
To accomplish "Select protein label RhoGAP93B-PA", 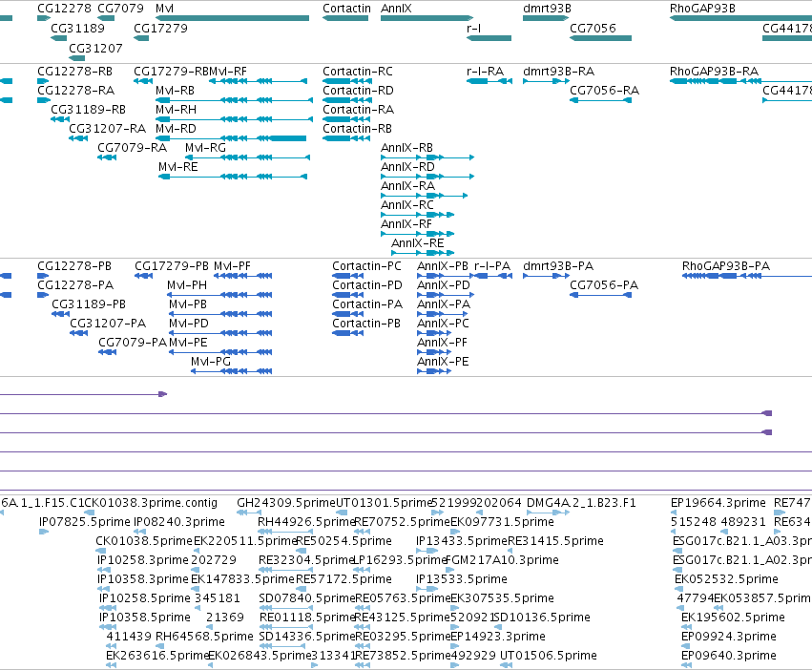I will click(726, 266).
